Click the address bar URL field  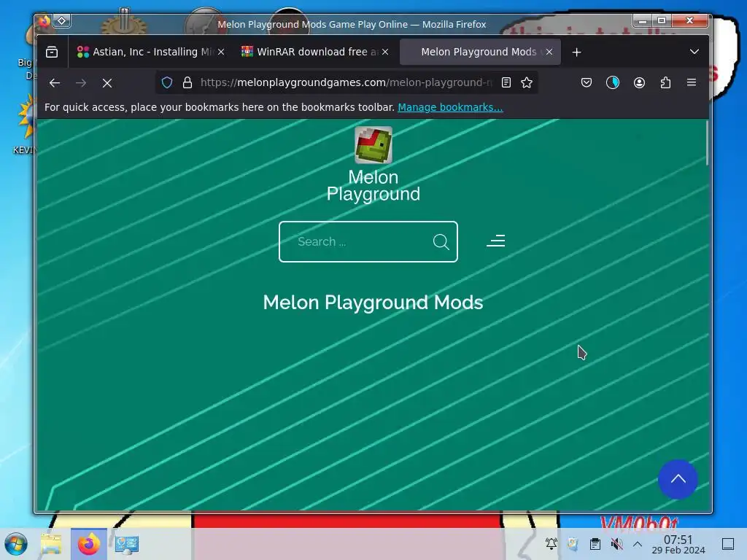point(346,82)
